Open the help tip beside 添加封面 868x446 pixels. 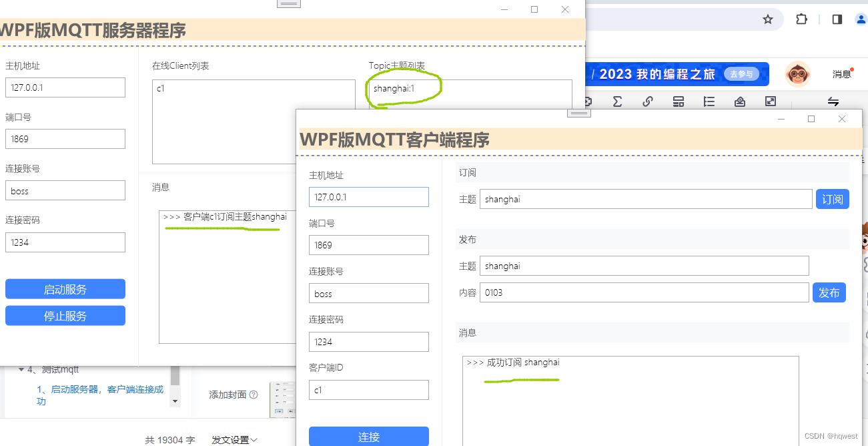pos(254,394)
